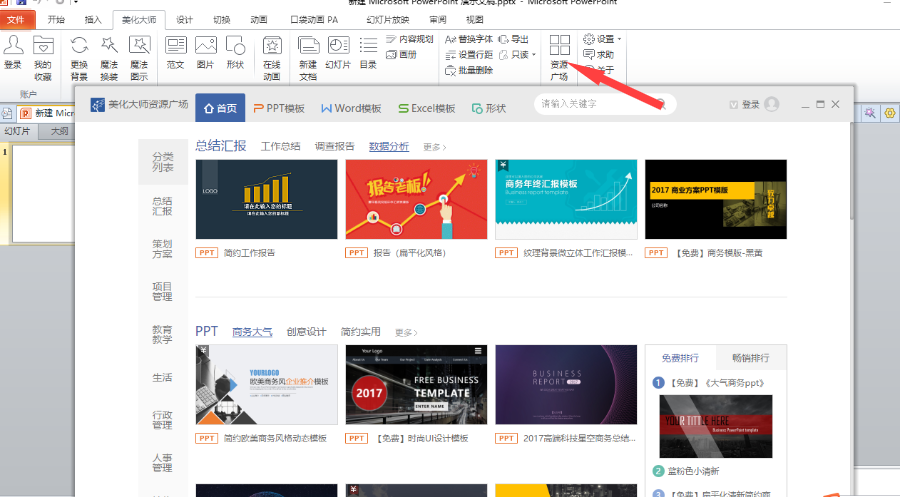Open 商务年终汇报模板 thumbnail
This screenshot has height=497, width=900.
coord(566,199)
